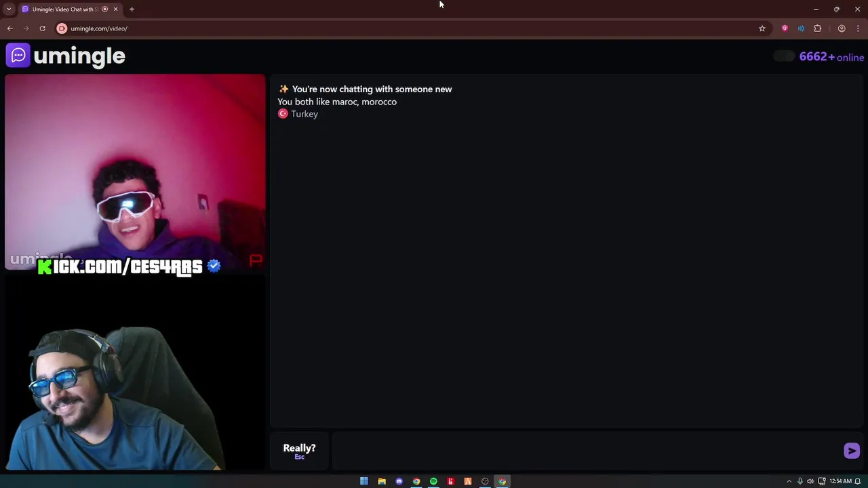Viewport: 868px width, 488px height.
Task: Open a new tab with the plus button
Action: point(132,9)
